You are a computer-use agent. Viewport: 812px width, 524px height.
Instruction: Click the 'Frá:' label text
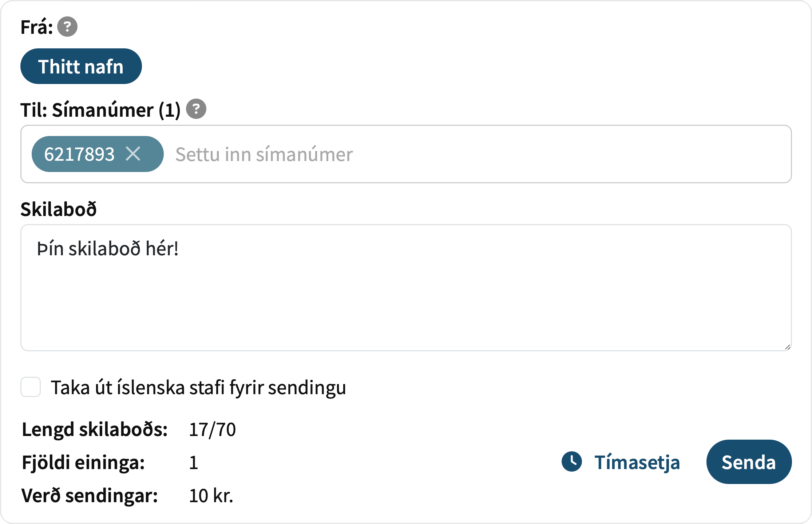(x=36, y=27)
